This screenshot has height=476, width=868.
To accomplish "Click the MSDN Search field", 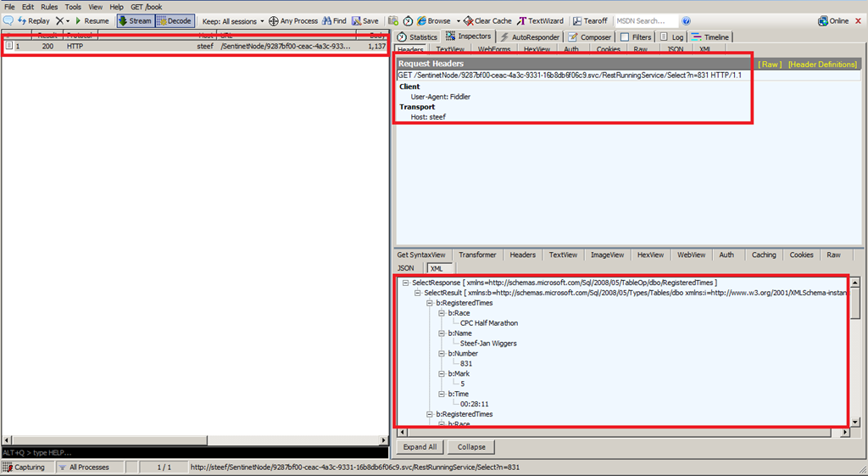I will click(645, 20).
